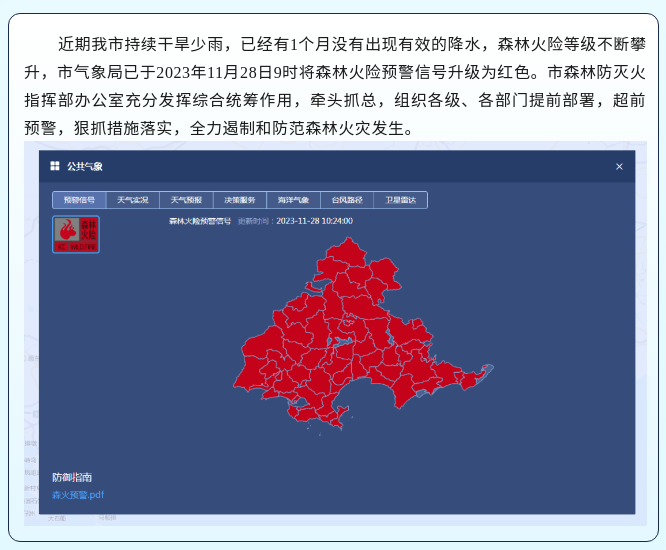Click the 森林火险预警信号 label
The image size is (666, 550).
click(200, 220)
